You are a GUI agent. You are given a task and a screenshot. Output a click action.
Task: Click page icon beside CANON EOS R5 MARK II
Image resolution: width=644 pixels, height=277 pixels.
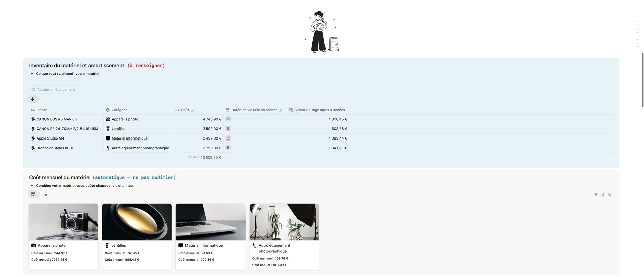pyautogui.click(x=33, y=119)
